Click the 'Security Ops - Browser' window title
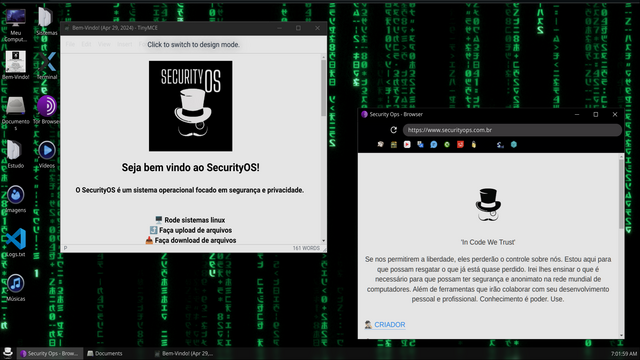This screenshot has height=360, width=640. pyautogui.click(x=396, y=114)
